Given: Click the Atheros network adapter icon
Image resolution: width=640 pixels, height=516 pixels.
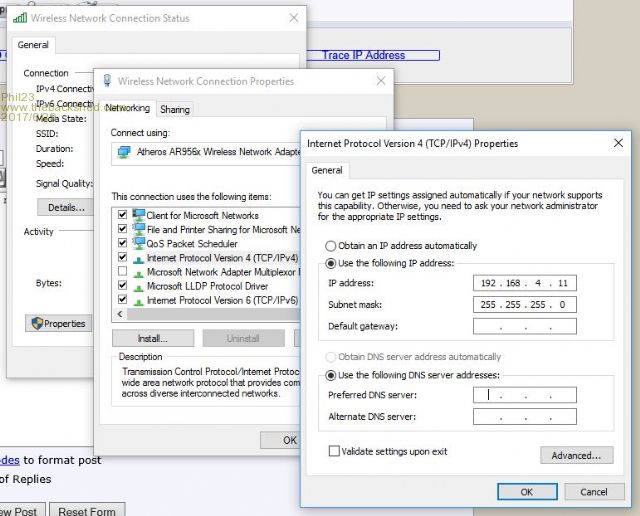Looking at the screenshot, I should [x=124, y=152].
